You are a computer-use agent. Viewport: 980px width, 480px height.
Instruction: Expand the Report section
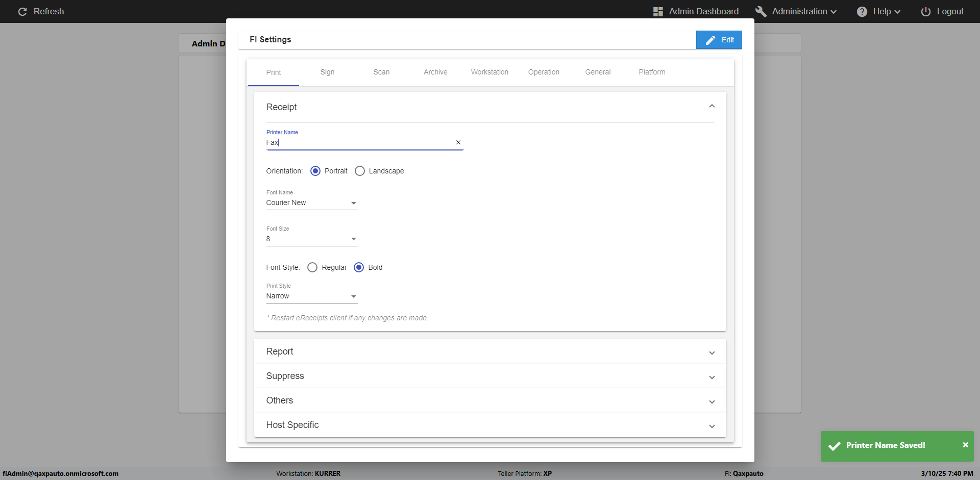coord(712,352)
